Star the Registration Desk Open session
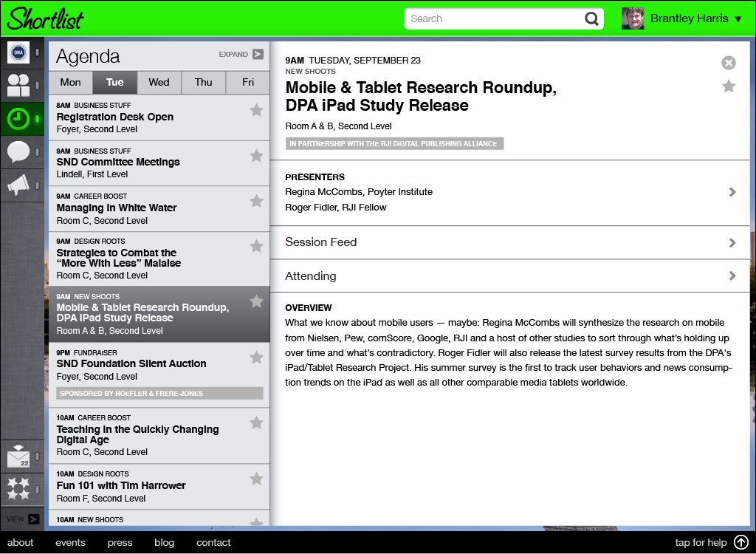The image size is (756, 554). point(256,110)
